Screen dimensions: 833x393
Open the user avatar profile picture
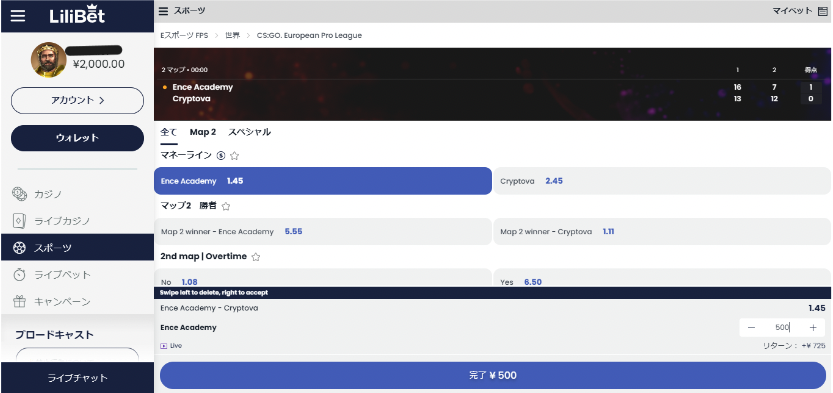tap(48, 59)
